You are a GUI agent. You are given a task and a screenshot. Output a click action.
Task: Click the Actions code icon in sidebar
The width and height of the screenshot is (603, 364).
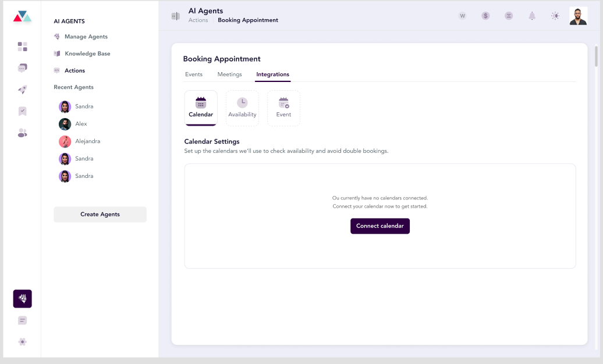[x=57, y=70]
